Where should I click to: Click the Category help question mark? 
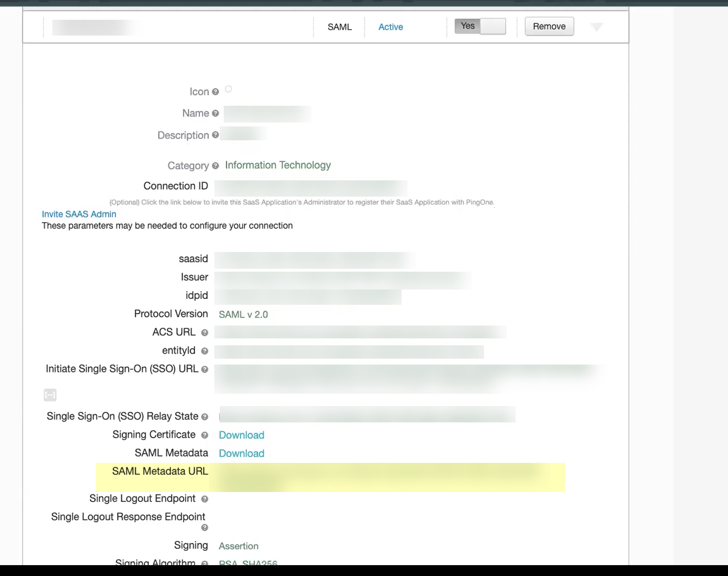tap(215, 166)
